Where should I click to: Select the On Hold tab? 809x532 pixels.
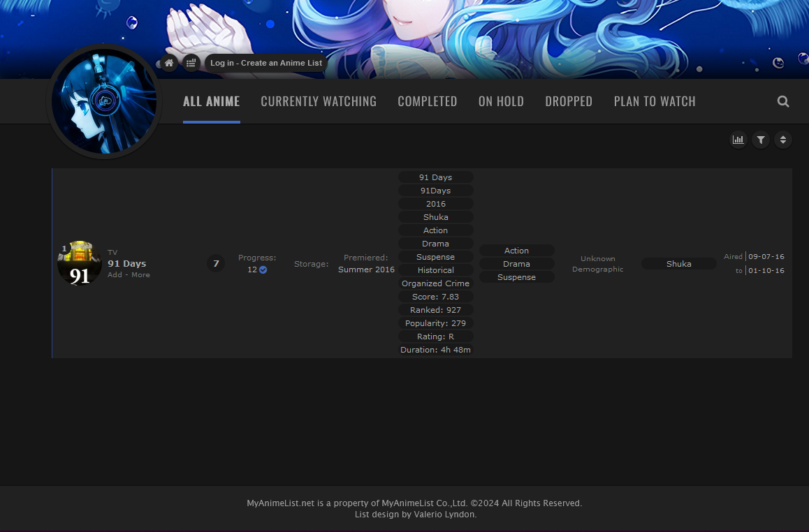[501, 101]
